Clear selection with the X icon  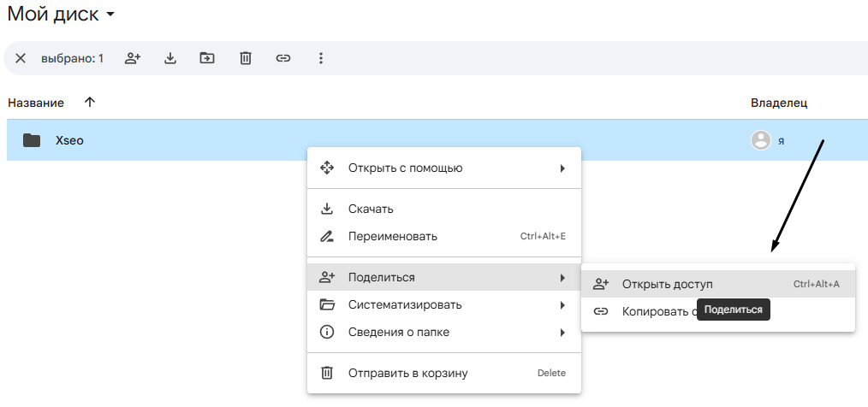coord(21,58)
